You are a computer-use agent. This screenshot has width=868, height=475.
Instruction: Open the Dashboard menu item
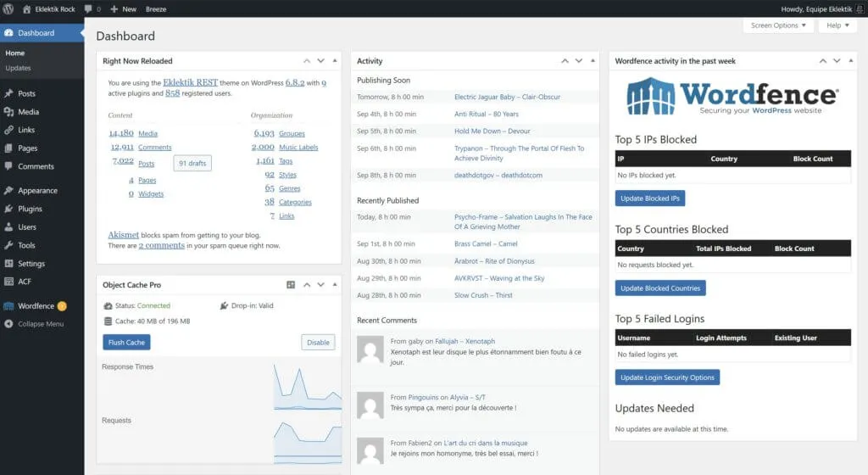(42, 33)
